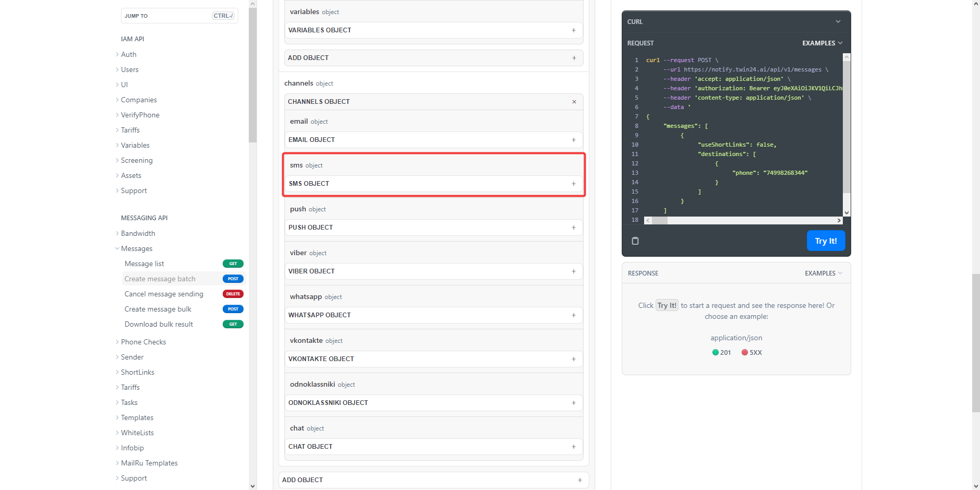The height and width of the screenshot is (490, 980).
Task: Click plus icon on ADD OBJECT under variables
Action: pos(574,58)
